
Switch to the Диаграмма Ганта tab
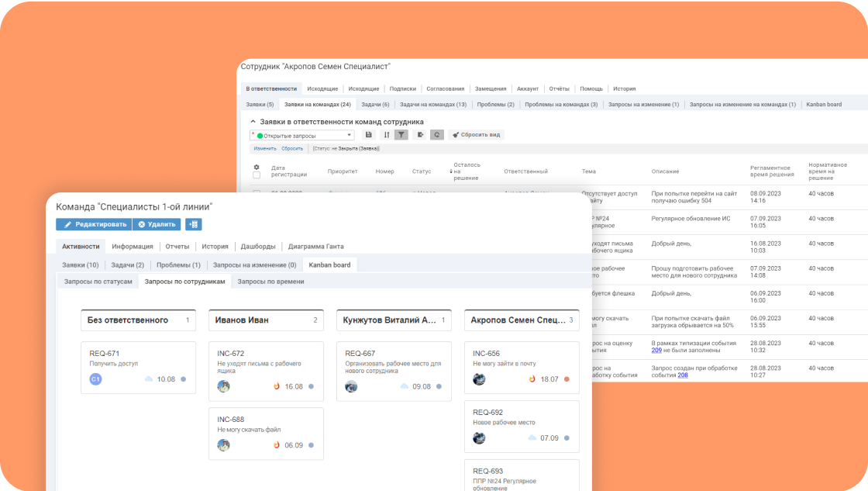click(315, 247)
